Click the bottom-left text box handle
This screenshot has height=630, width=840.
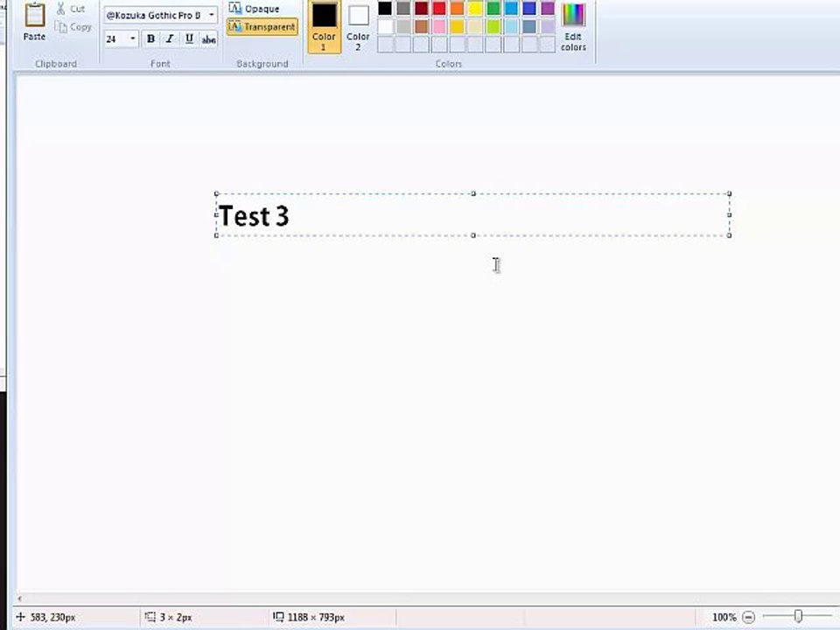pyautogui.click(x=216, y=235)
